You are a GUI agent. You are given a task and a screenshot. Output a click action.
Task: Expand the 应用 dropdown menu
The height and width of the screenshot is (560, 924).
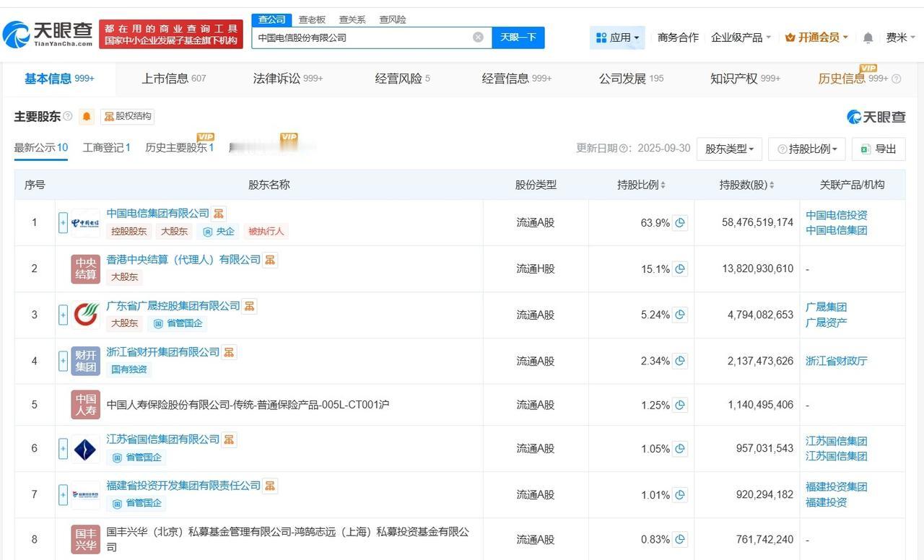pyautogui.click(x=617, y=38)
